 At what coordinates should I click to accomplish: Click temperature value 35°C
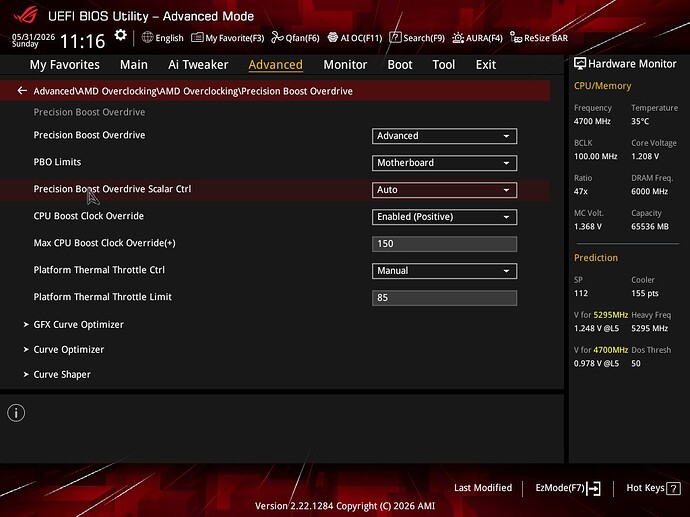click(x=640, y=121)
